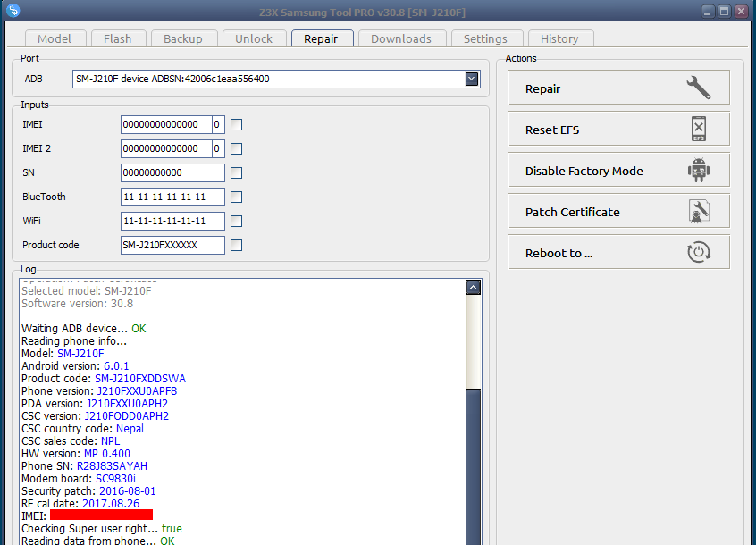Click the WiFi address field
Image resolution: width=756 pixels, height=545 pixels.
[172, 222]
